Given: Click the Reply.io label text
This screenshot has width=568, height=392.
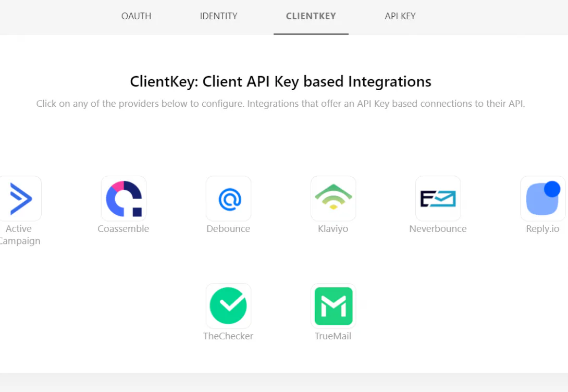Looking at the screenshot, I should point(542,229).
